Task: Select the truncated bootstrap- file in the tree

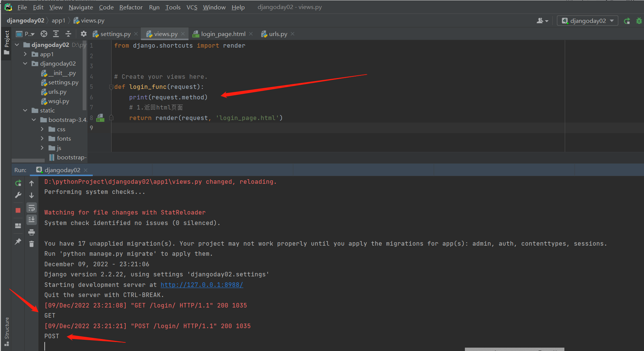Action: [68, 157]
